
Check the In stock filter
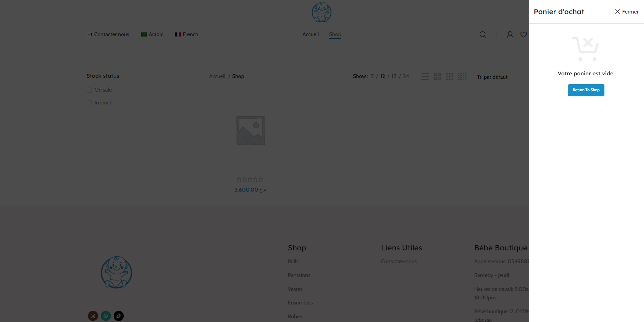click(89, 103)
